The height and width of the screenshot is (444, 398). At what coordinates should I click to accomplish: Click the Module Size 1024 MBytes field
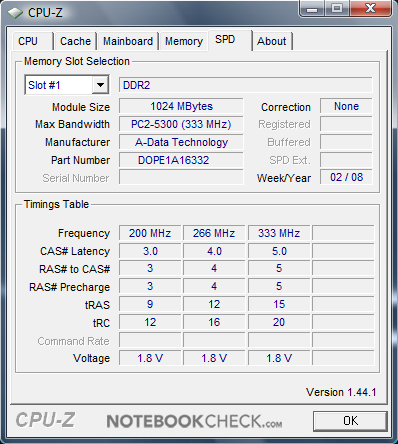tap(181, 106)
